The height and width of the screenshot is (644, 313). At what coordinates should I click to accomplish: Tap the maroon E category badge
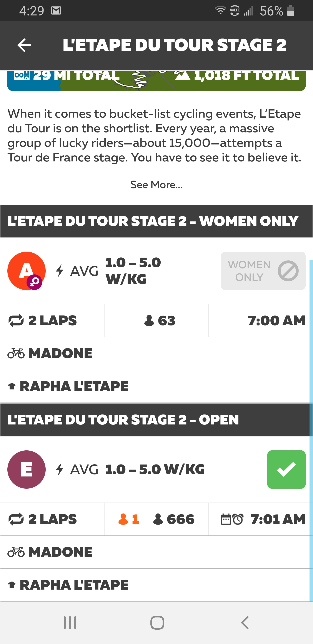click(x=27, y=469)
